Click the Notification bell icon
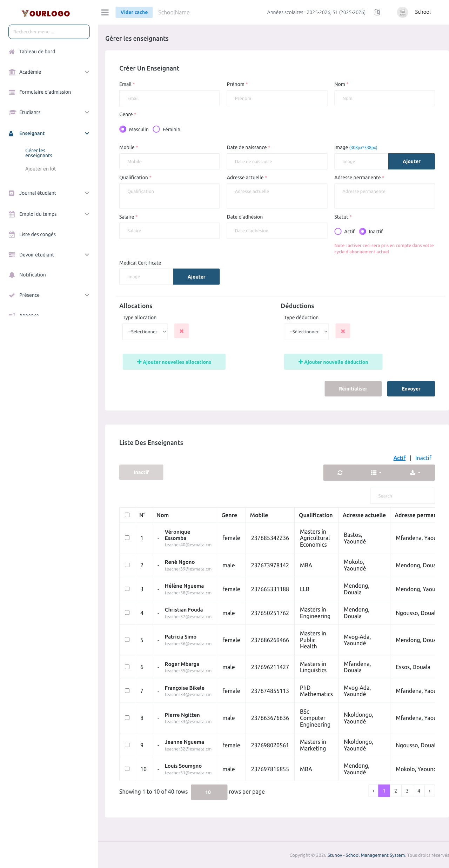The height and width of the screenshot is (868, 449). [x=12, y=275]
